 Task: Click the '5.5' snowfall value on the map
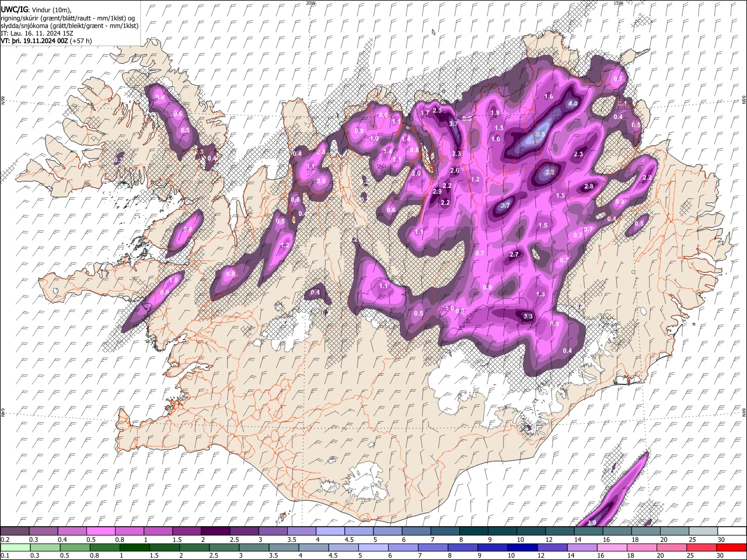tap(540, 135)
